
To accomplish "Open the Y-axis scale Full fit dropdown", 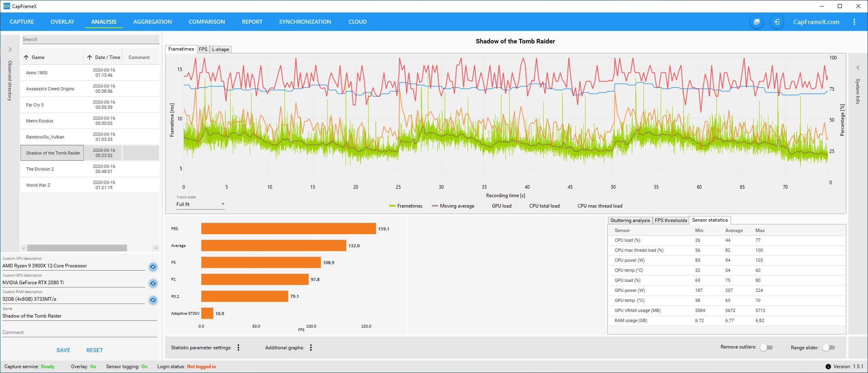I will click(200, 204).
